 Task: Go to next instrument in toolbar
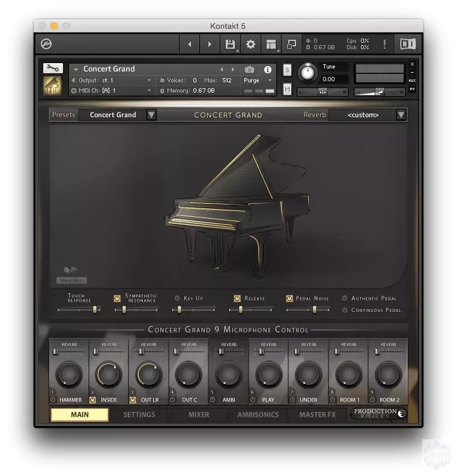pyautogui.click(x=210, y=44)
